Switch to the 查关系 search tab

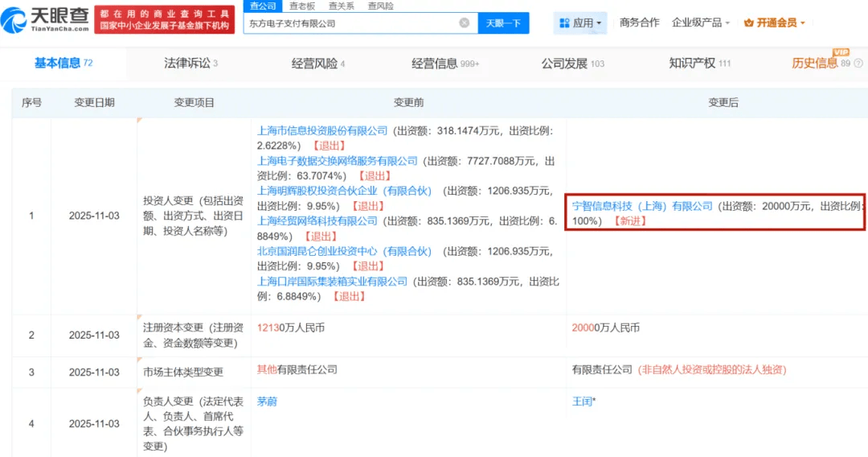[x=341, y=6]
